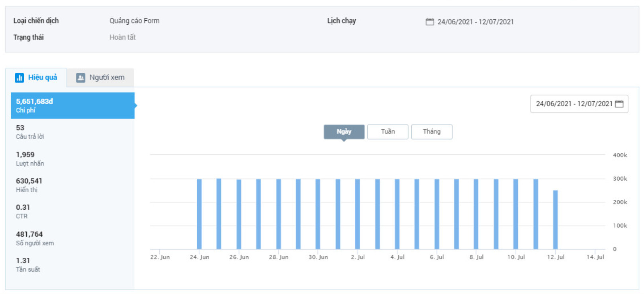Viewport: 644px width, 294px height.
Task: Switch chart to Tuần weekly view
Action: tap(388, 132)
